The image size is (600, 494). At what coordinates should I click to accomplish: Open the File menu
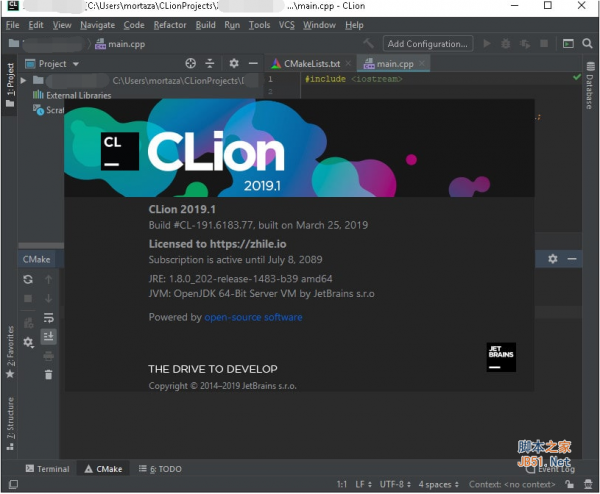(13, 25)
